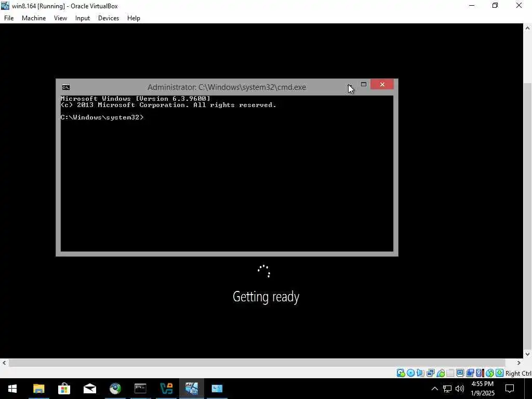Click the horizontal scrollbar left arrow
Viewport: 532px width, 399px height.
(x=4, y=363)
